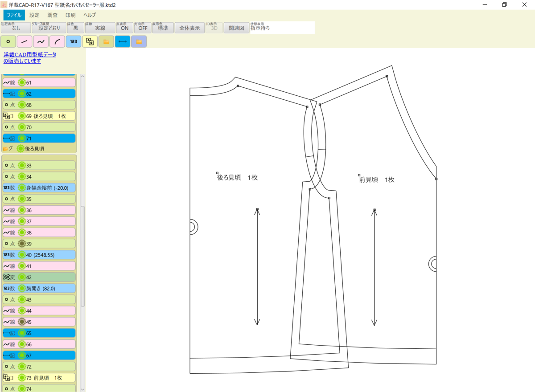535x392 pixels.
Task: Select the arc curve tool
Action: click(x=57, y=41)
